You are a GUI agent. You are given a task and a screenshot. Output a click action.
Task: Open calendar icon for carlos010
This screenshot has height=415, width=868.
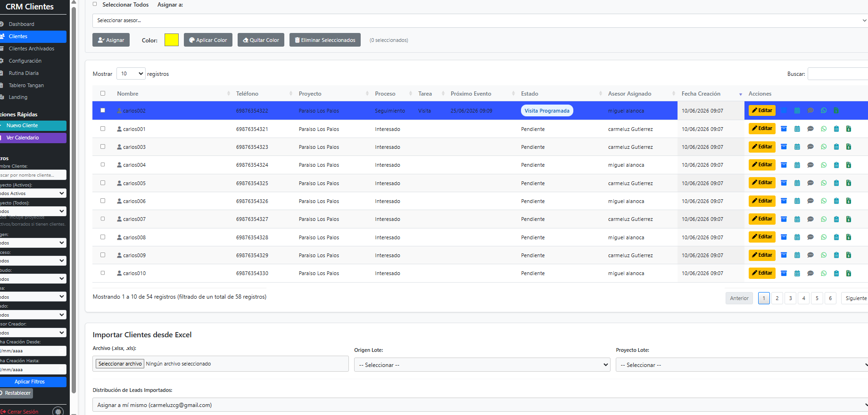(797, 273)
